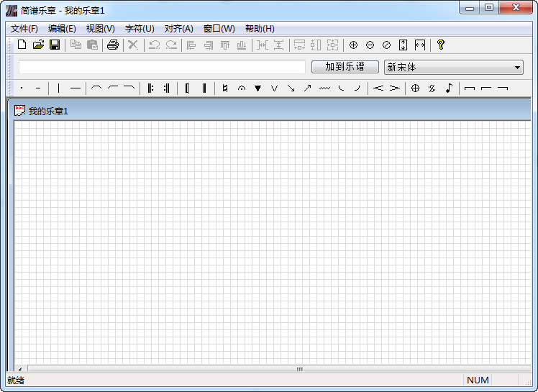The image size is (538, 392).
Task: Insert the up-right arrow glide symbol
Action: pyautogui.click(x=307, y=88)
